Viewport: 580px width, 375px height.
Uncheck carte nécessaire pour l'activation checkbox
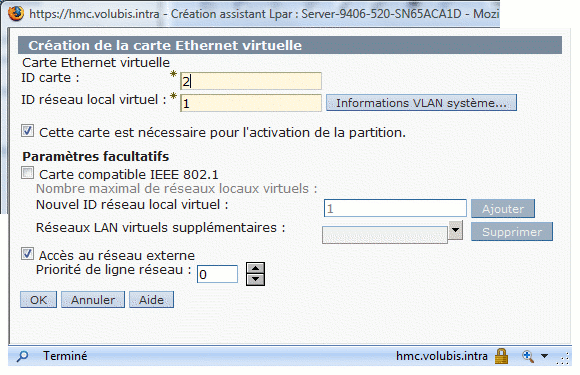pos(27,131)
